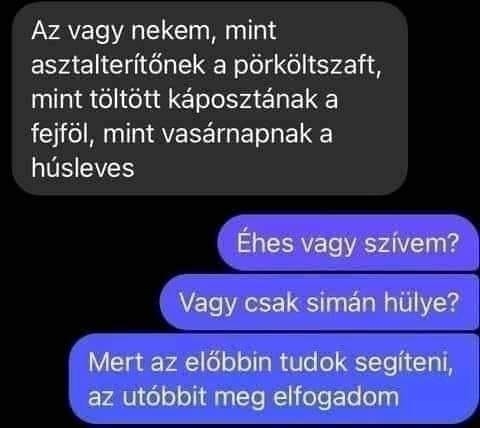Click the word "Éhes" in first reply
The height and width of the screenshot is (428, 480).
(x=265, y=242)
